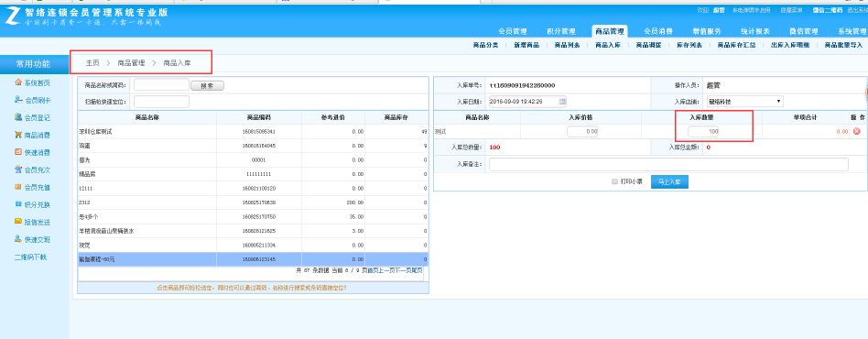The image size is (868, 339).
Task: Click the 搜索 search button
Action: (x=207, y=86)
